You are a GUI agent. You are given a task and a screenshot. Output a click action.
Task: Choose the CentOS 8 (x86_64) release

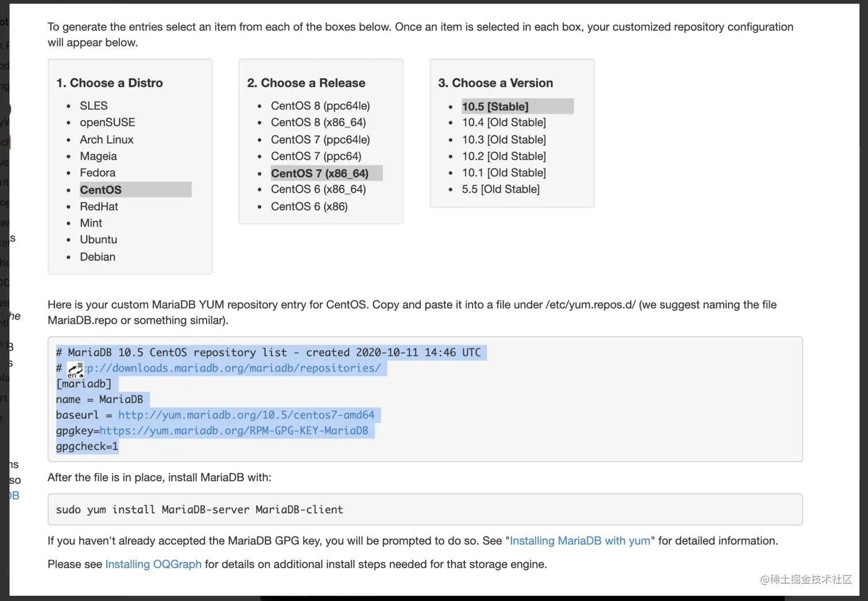click(x=318, y=122)
